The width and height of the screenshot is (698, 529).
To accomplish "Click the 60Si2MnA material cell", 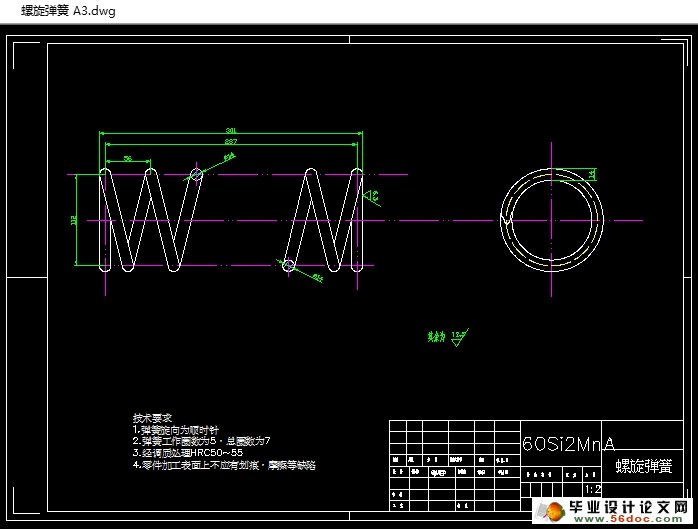I will pos(568,443).
